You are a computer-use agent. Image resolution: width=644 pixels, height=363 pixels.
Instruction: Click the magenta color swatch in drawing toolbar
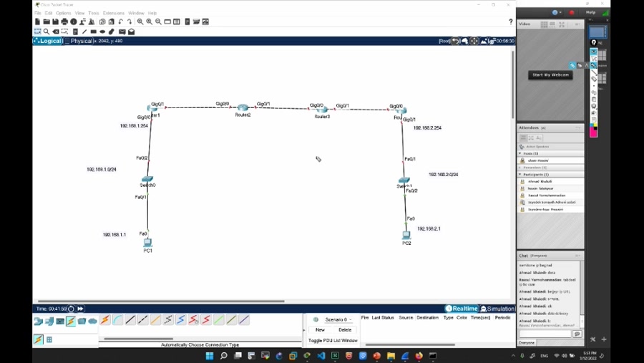593,132
